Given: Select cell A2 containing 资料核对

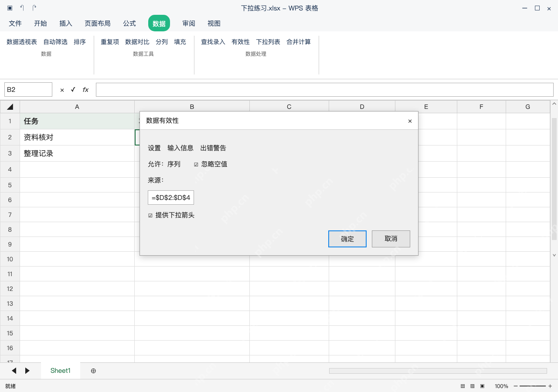Looking at the screenshot, I should click(x=77, y=137).
